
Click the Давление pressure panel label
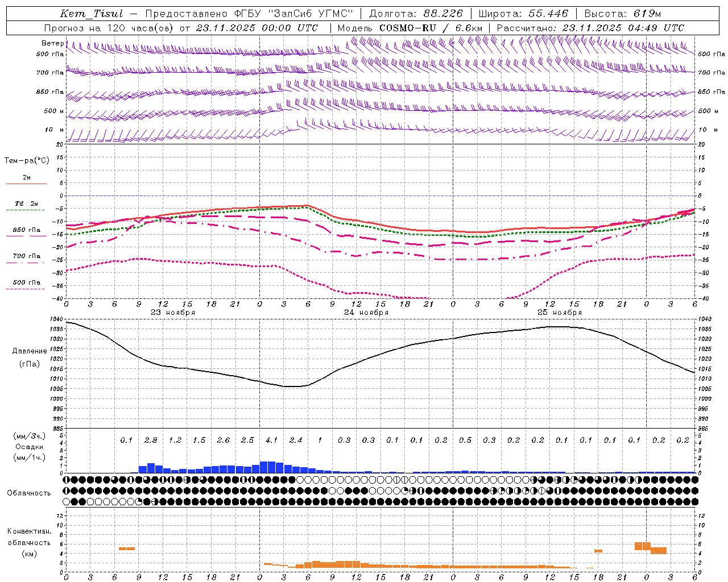click(x=30, y=351)
